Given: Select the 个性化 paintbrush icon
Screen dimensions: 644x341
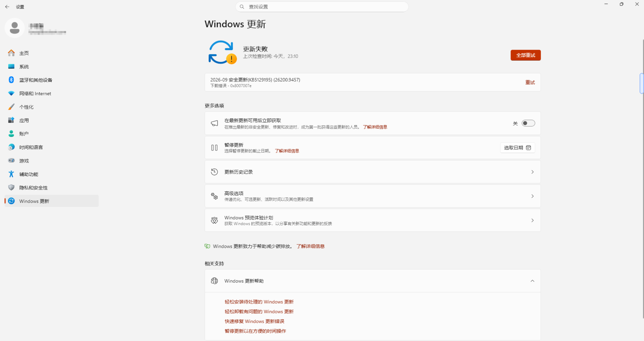Looking at the screenshot, I should click(x=11, y=107).
